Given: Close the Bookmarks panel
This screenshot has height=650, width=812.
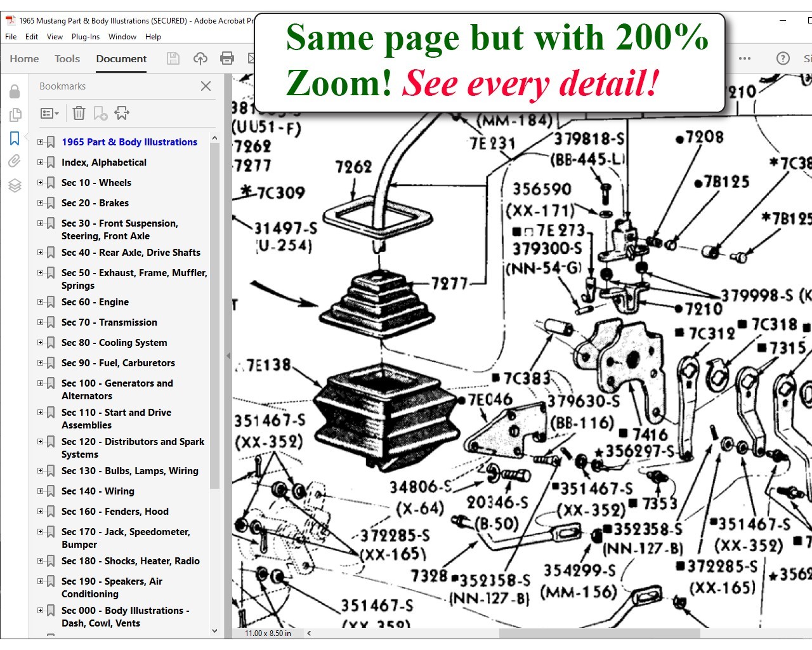Looking at the screenshot, I should pyautogui.click(x=206, y=86).
